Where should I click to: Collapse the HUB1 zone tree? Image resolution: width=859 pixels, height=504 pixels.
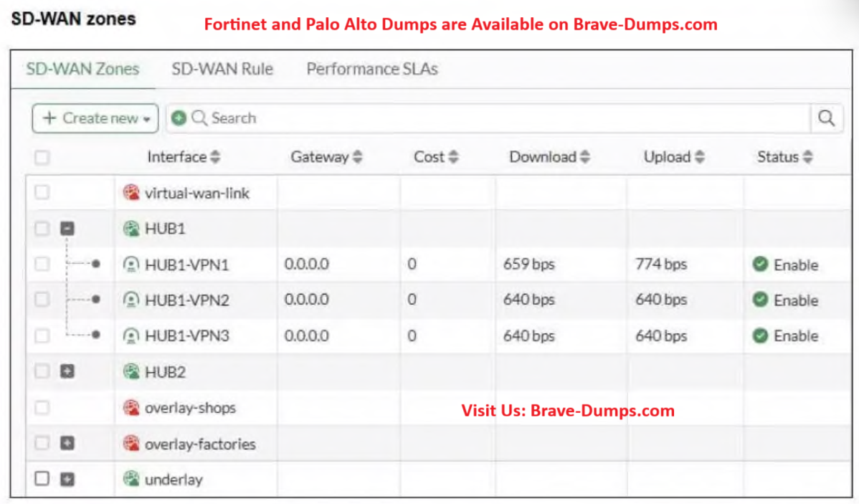click(67, 229)
